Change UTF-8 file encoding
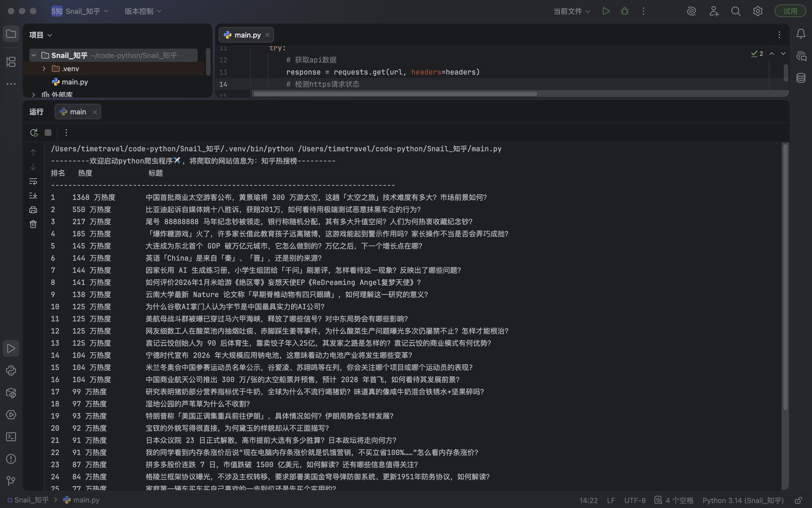Screen dimensions: 812x508 click(x=635, y=500)
